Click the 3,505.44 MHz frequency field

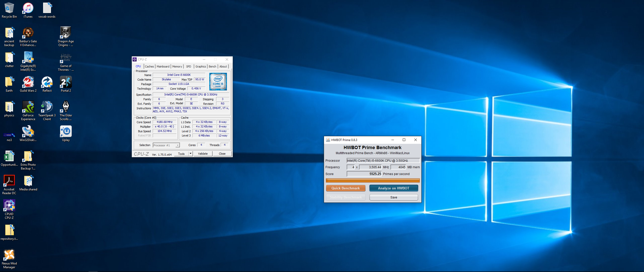[371, 167]
